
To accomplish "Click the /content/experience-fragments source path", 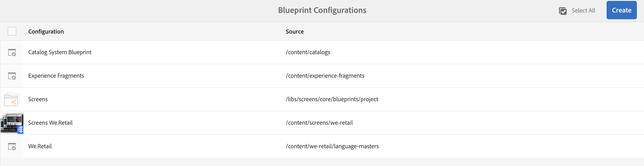I will (x=325, y=76).
